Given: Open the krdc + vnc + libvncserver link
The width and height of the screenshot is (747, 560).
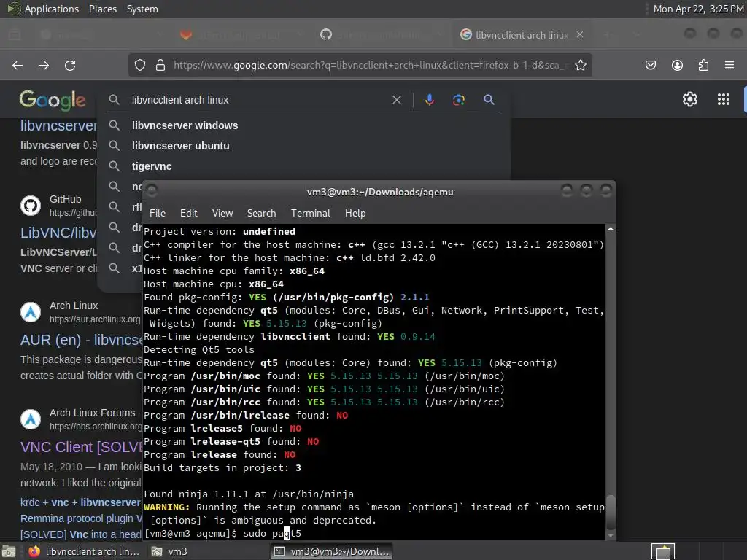Looking at the screenshot, I should click(80, 502).
